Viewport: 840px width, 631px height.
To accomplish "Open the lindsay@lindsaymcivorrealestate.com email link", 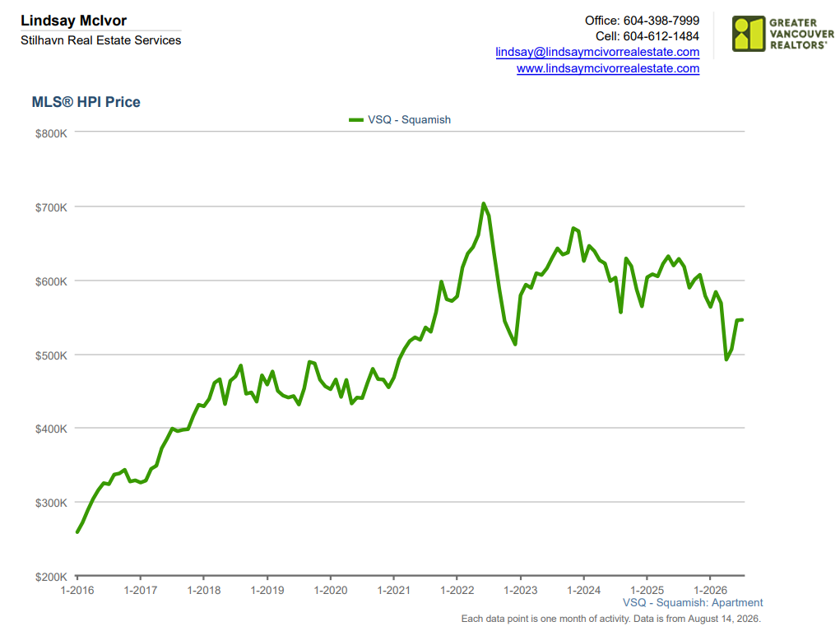I will click(597, 52).
